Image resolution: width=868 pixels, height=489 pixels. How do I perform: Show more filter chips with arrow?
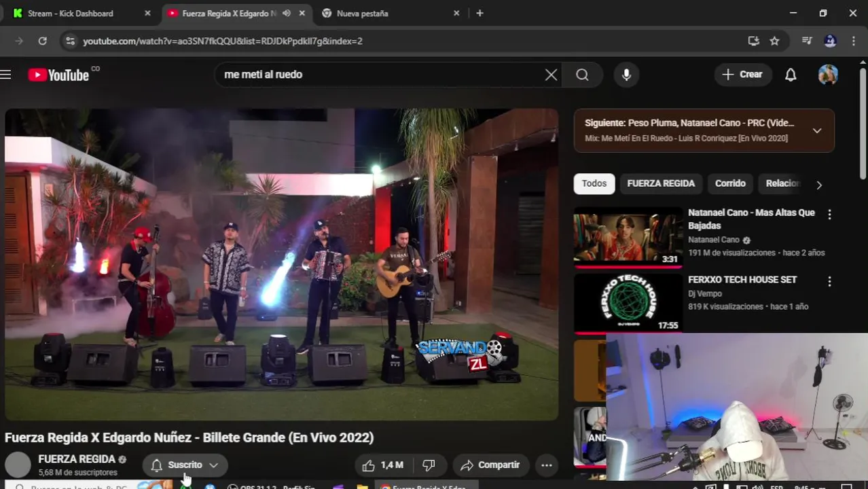point(819,185)
